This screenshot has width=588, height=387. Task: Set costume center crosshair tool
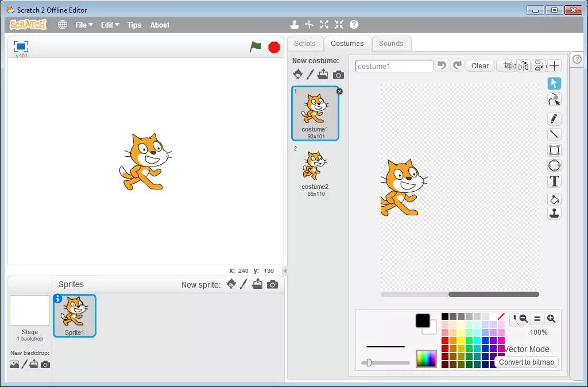point(554,66)
